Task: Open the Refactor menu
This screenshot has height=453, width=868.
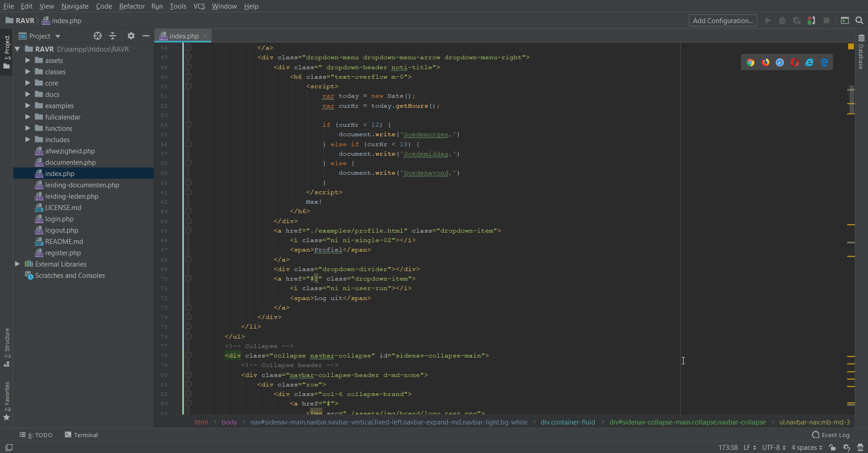Action: 132,6
